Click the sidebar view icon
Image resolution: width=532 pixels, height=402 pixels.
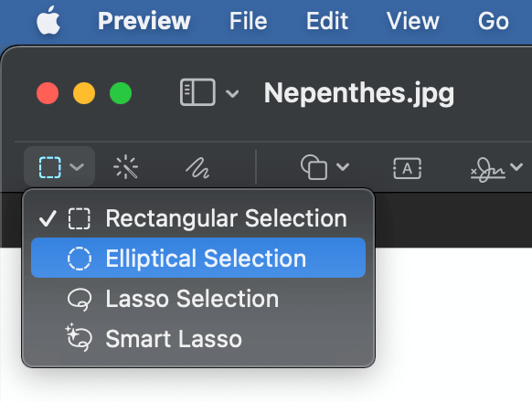(x=197, y=92)
